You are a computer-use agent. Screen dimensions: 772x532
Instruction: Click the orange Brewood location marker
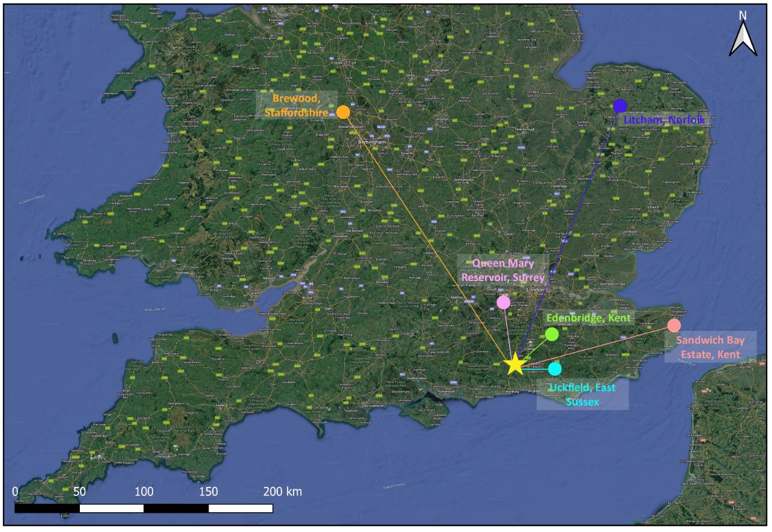click(x=343, y=112)
